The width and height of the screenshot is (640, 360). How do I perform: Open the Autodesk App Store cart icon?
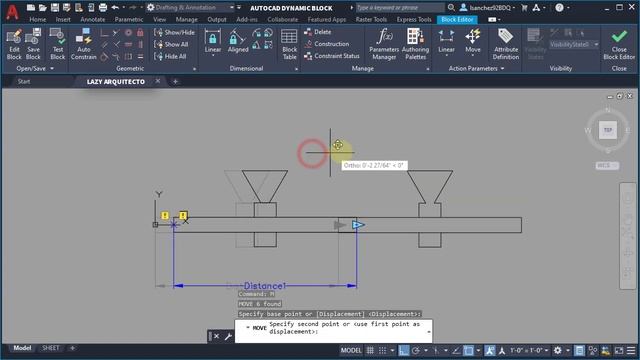pyautogui.click(x=524, y=7)
